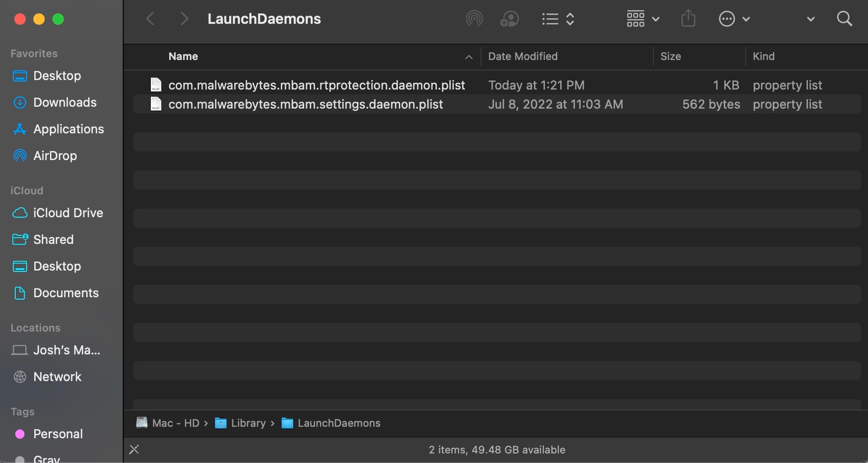Image resolution: width=868 pixels, height=463 pixels.
Task: Click the Search magnifier icon
Action: [844, 19]
